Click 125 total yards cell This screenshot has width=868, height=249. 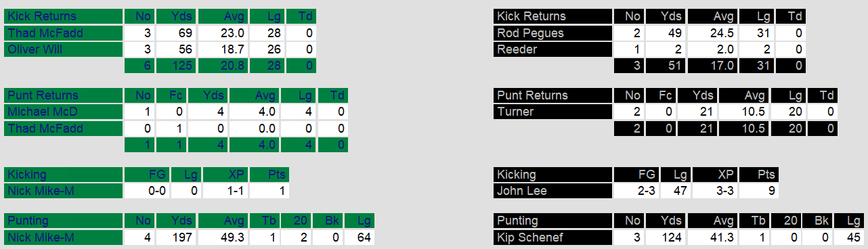pyautogui.click(x=178, y=66)
